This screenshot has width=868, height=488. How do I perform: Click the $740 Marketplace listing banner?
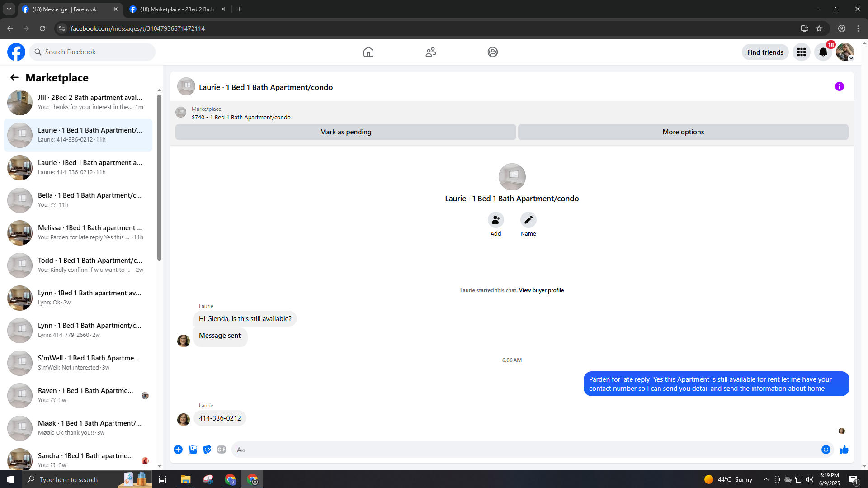click(x=512, y=113)
